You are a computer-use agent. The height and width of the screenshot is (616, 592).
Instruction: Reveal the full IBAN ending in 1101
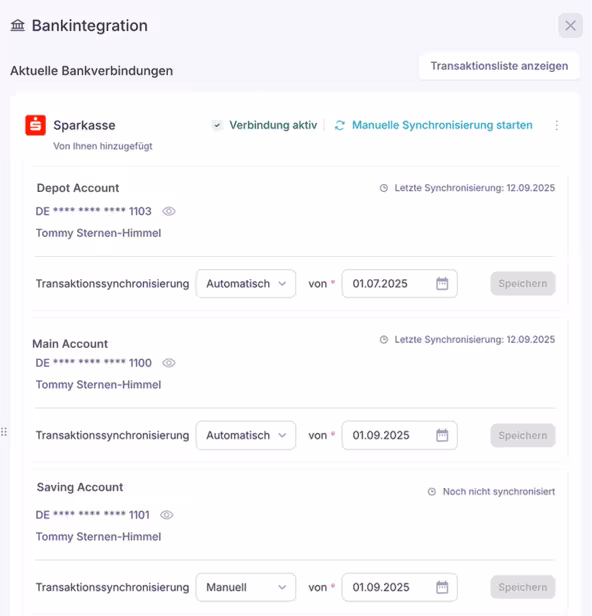(167, 515)
